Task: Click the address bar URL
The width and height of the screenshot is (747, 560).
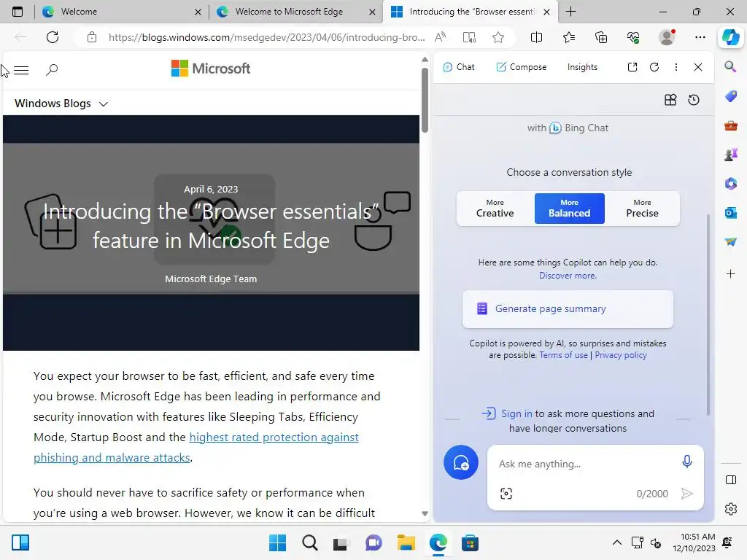Action: tap(266, 37)
